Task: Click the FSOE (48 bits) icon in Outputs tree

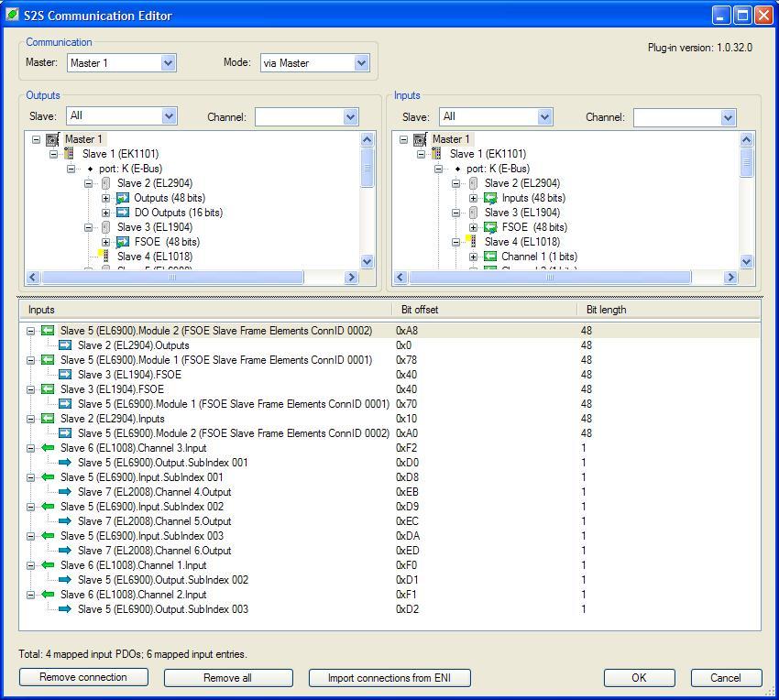Action: [122, 243]
